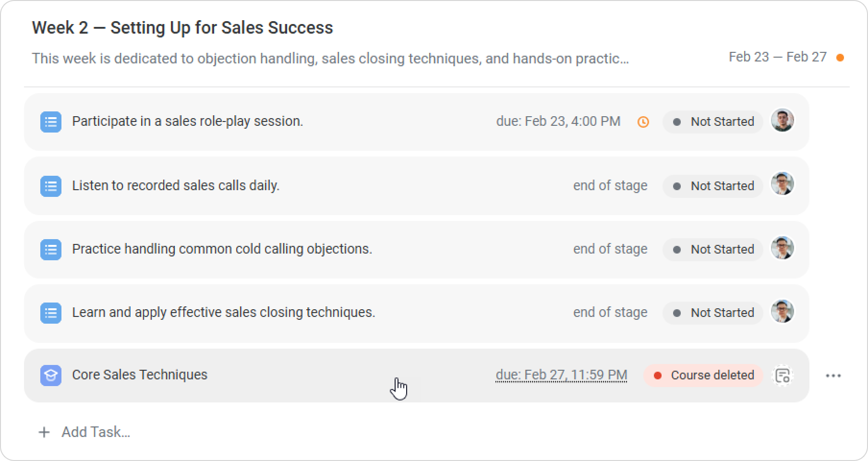Click task icon for cold calling objections
The height and width of the screenshot is (461, 868).
51,250
